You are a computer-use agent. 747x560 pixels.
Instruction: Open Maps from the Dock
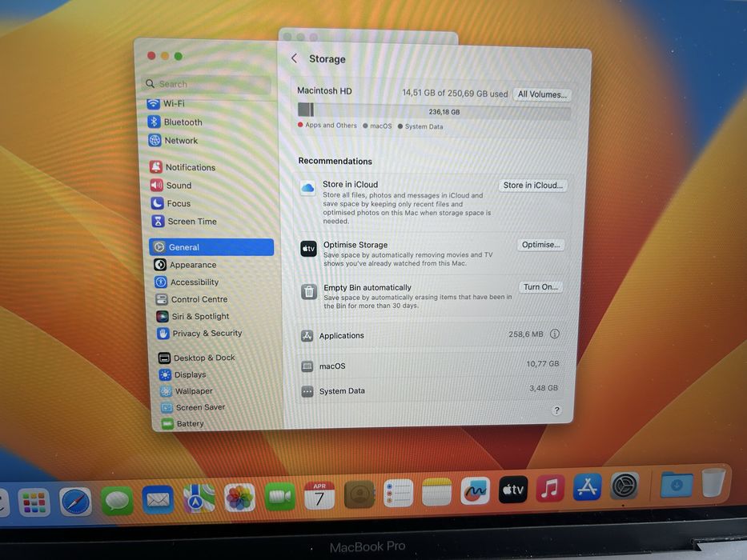199,498
